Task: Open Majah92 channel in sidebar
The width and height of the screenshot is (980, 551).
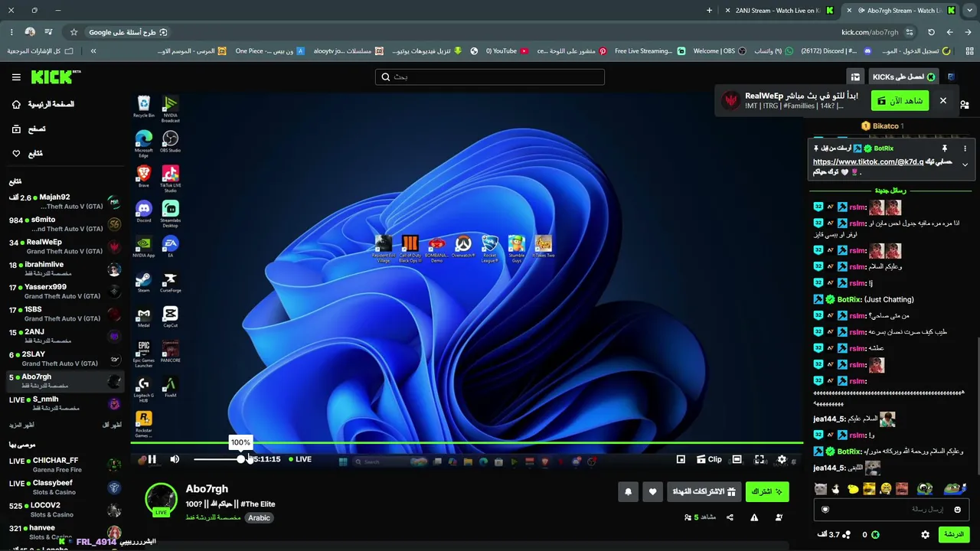Action: 64,202
